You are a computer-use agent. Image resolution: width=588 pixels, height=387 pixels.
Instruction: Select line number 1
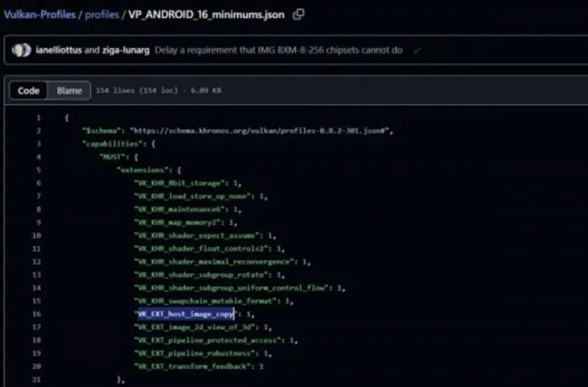point(38,118)
